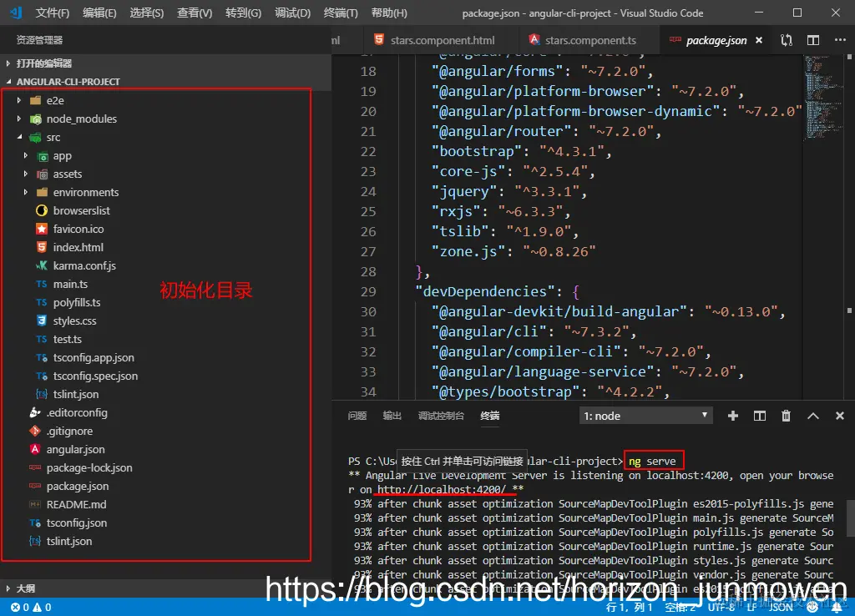This screenshot has height=616, width=855.
Task: Split the terminal with split icon
Action: click(760, 416)
